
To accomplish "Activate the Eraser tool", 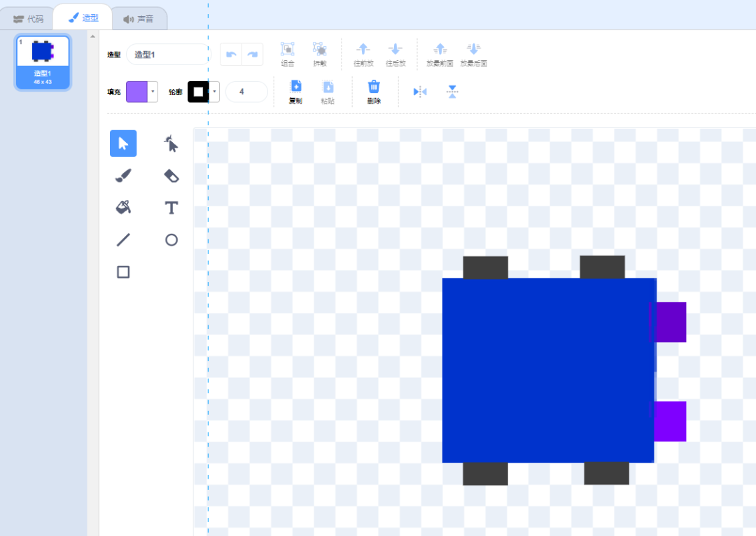I will [171, 176].
